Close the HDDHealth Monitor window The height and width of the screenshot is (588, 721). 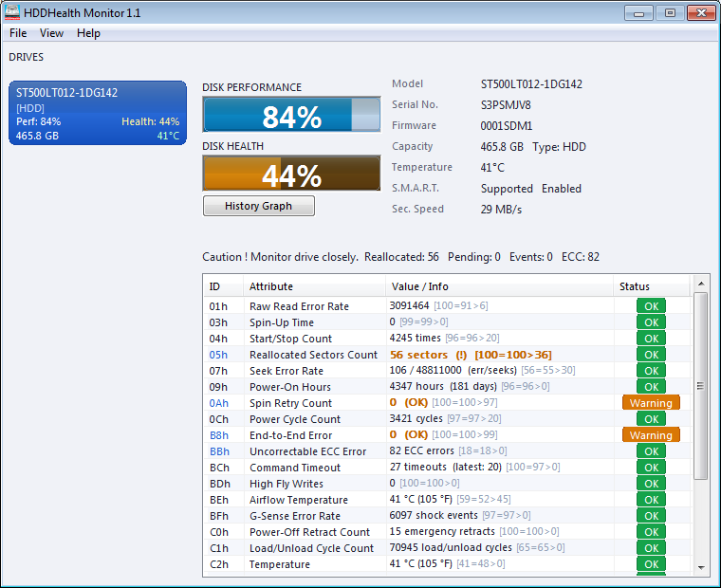pos(701,13)
